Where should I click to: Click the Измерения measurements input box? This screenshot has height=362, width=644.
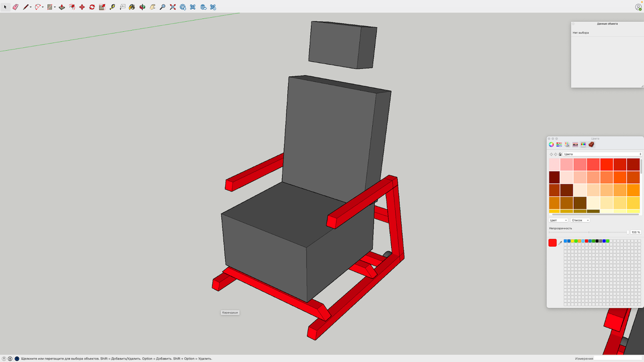618,358
